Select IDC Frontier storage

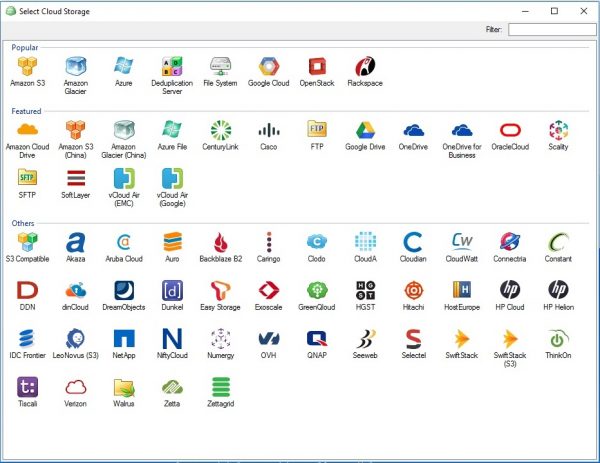tap(28, 338)
